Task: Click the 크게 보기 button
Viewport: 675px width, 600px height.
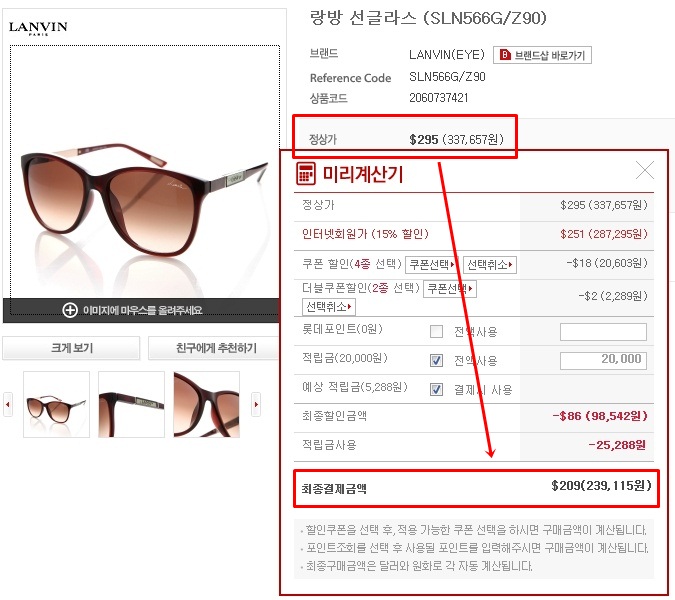Action: [71, 348]
